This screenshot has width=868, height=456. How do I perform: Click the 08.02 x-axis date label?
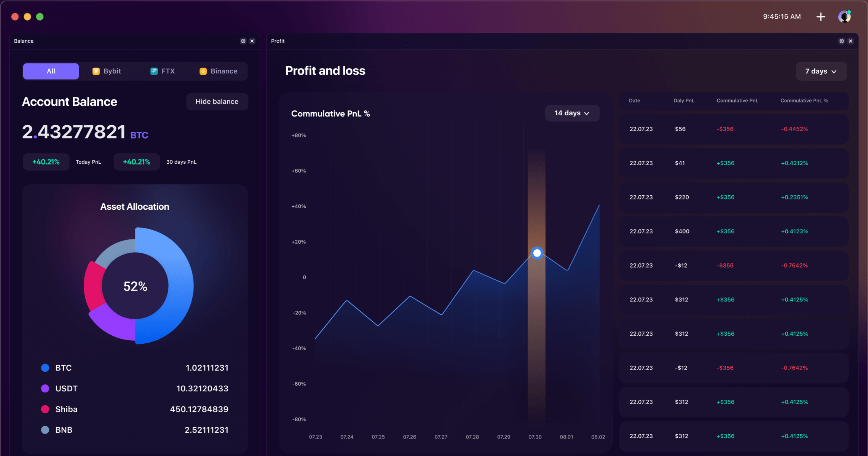pyautogui.click(x=598, y=437)
